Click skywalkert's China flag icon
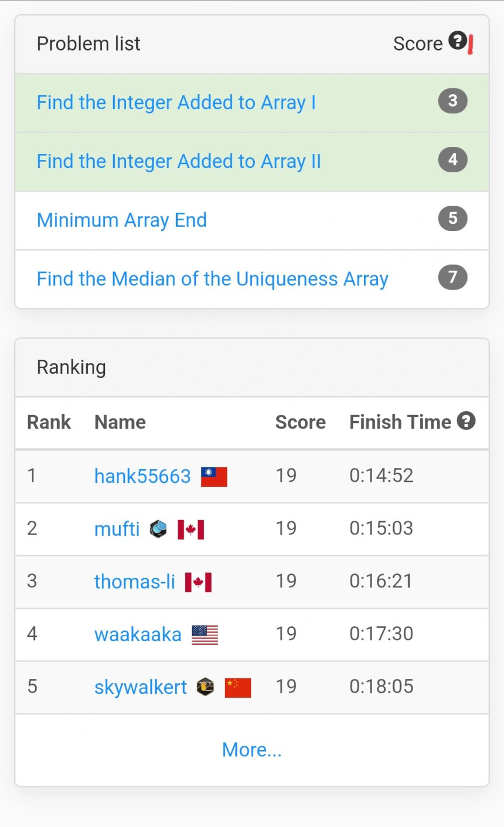Image resolution: width=504 pixels, height=827 pixels. pos(237,688)
